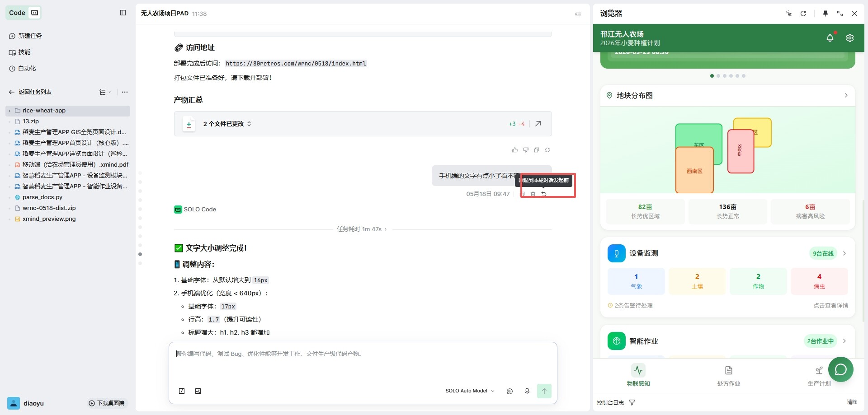Roll back to before this conversation turn
Viewport: 868px width, 415px height.
[x=544, y=194]
